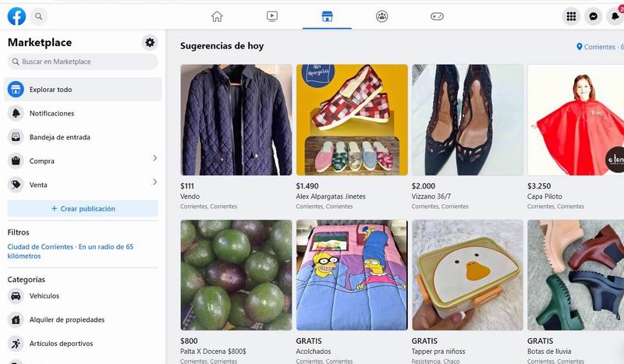Select Explorar todo in sidebar

pyautogui.click(x=83, y=90)
